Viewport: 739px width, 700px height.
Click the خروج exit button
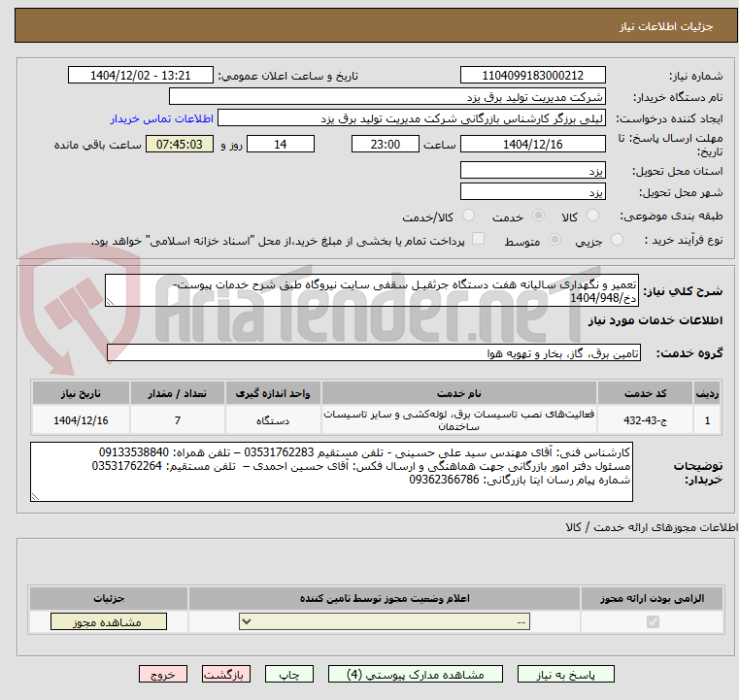point(162,674)
